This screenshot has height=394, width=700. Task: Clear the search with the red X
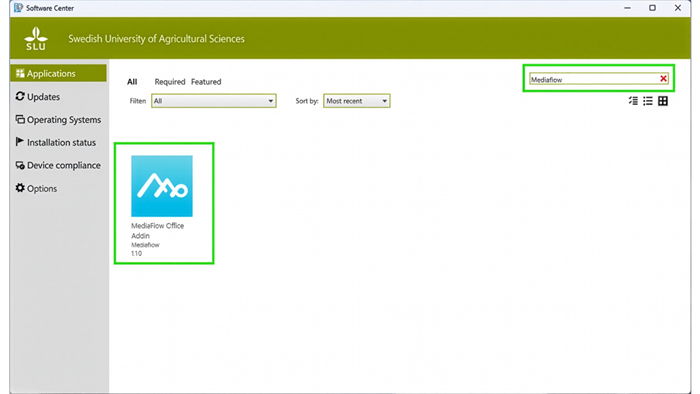click(663, 79)
